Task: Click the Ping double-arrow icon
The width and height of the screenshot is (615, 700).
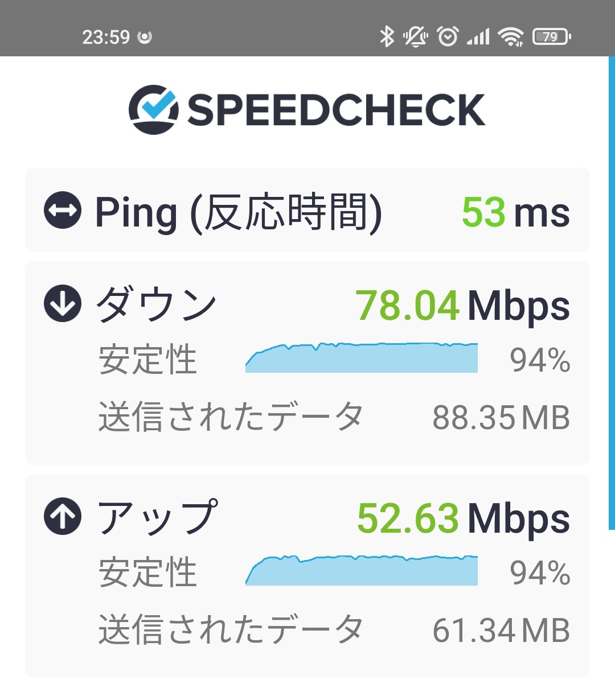Action: click(x=63, y=210)
